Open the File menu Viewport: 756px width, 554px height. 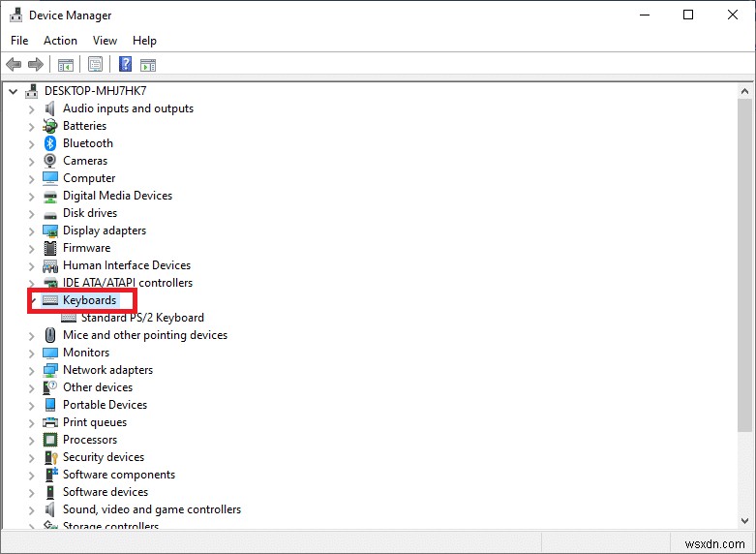pyautogui.click(x=19, y=41)
